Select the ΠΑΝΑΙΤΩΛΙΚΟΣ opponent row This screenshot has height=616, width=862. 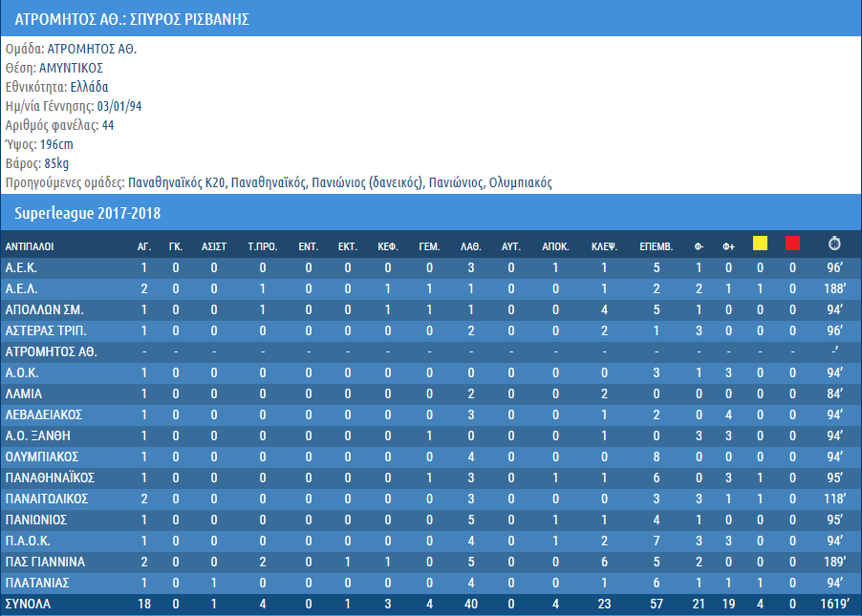431,499
